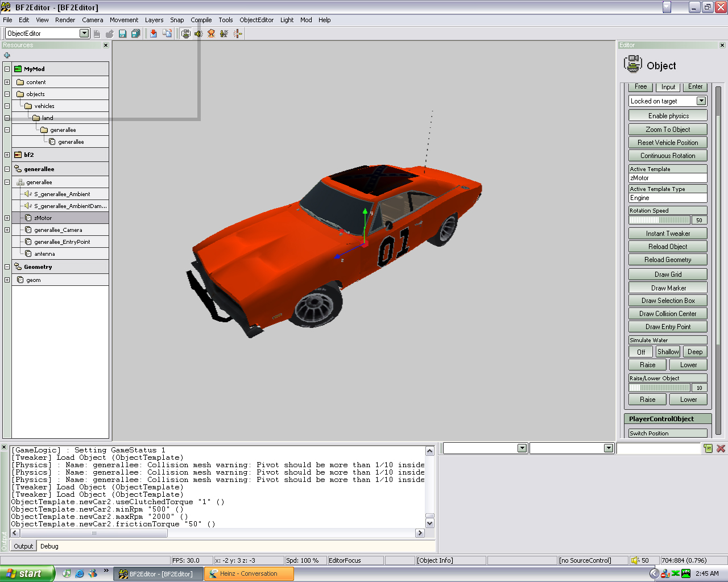Viewport: 728px width, 582px height.
Task: Click the Draw Entry Point button
Action: click(668, 327)
